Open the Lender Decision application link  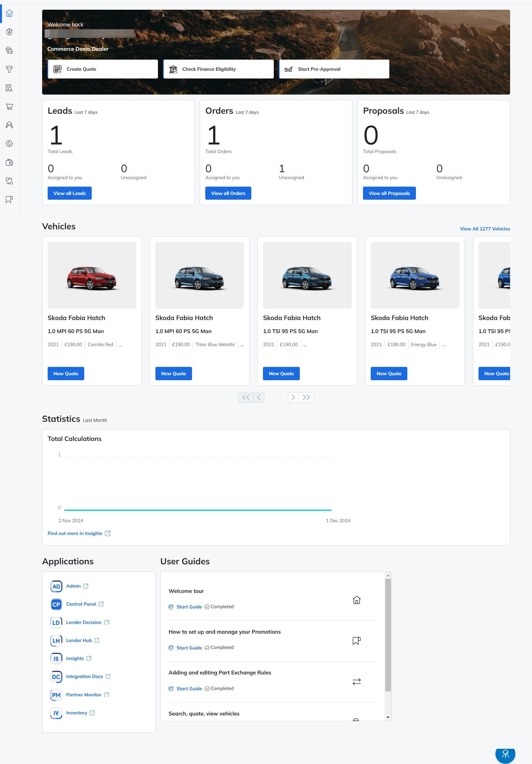click(x=84, y=623)
